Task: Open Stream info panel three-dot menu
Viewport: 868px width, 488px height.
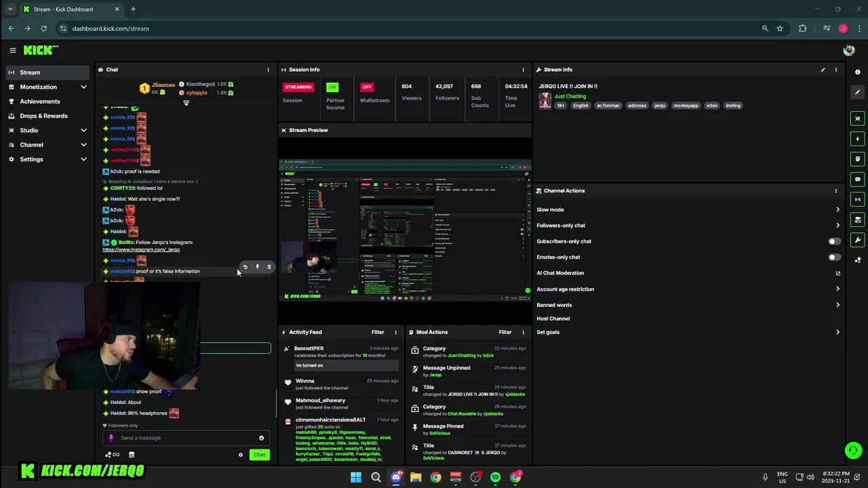Action: point(835,70)
